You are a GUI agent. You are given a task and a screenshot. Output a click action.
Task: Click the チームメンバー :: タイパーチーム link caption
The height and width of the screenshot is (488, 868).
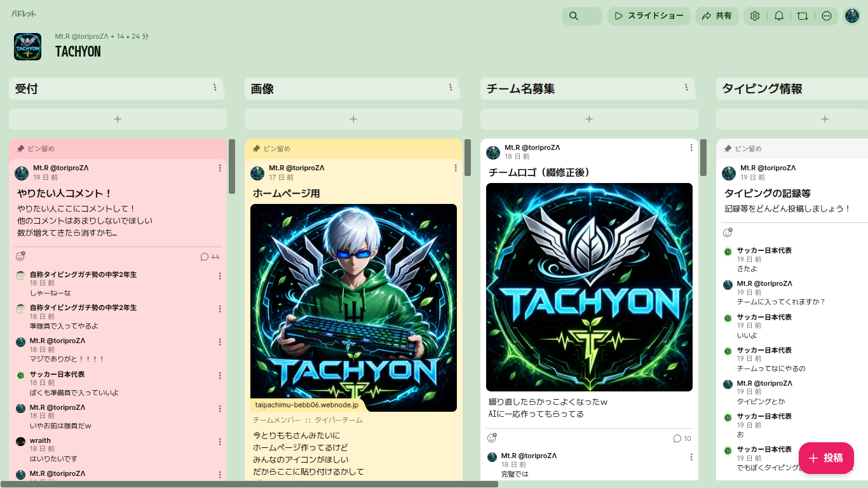click(x=308, y=420)
